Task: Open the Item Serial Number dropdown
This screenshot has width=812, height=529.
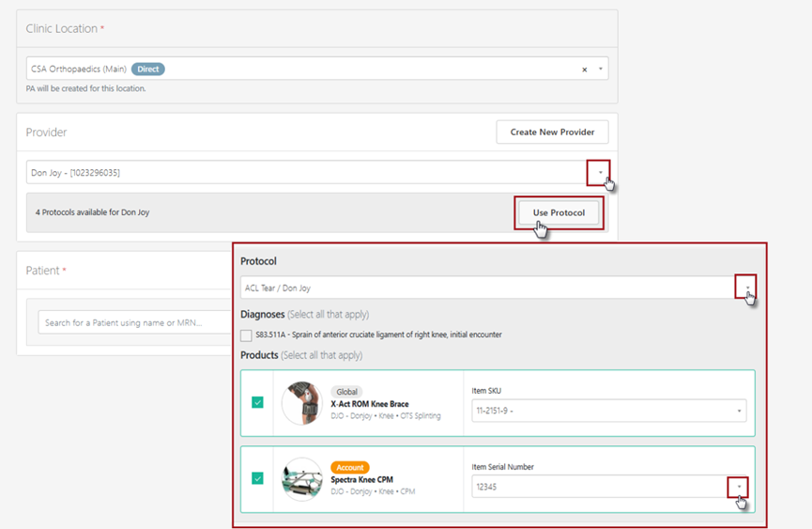Action: tap(739, 487)
